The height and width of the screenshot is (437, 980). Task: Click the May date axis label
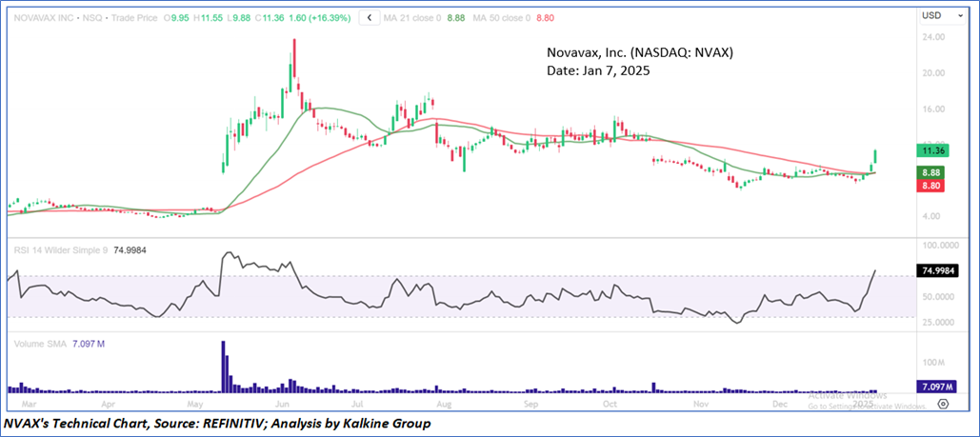coord(196,404)
